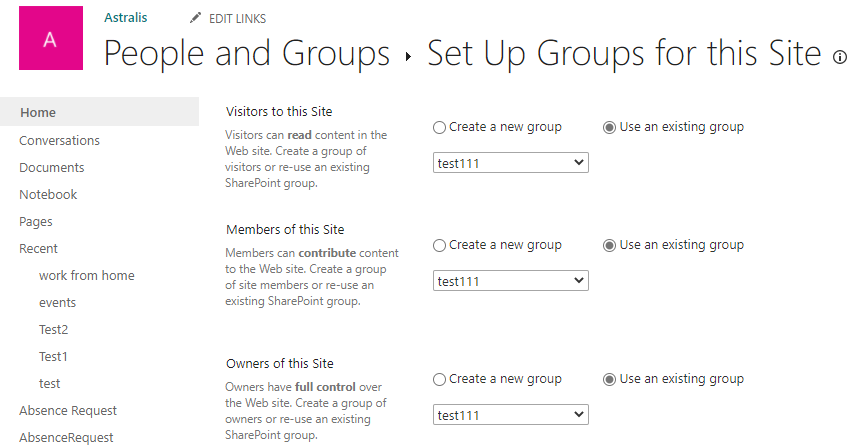867x447 pixels.
Task: Click the People and Groups breadcrumb
Action: [x=247, y=54]
